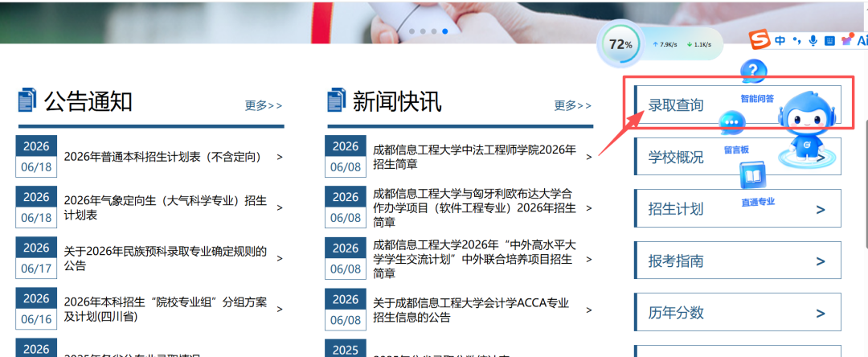Click the 2026 06/16 date badge

[x=36, y=310]
